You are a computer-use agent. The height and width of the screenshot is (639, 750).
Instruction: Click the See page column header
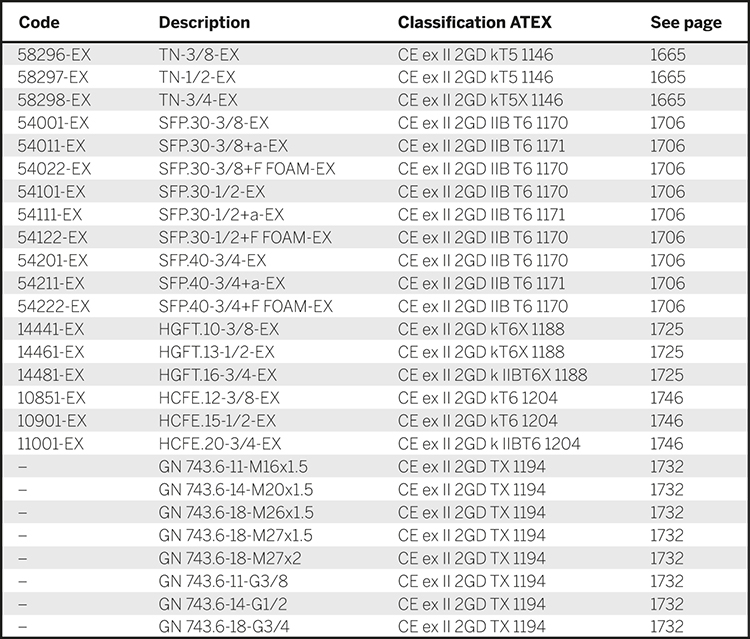685,22
